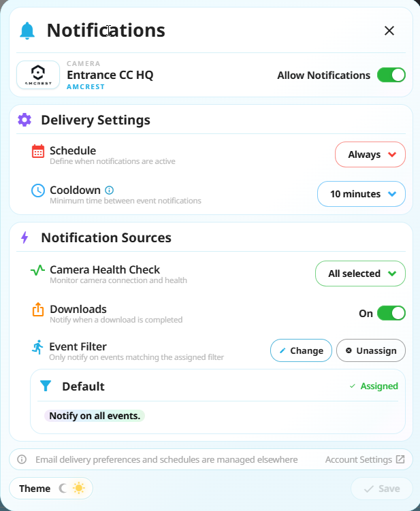The image size is (420, 511).
Task: Click the blue clock Cooldown icon
Action: 38,191
